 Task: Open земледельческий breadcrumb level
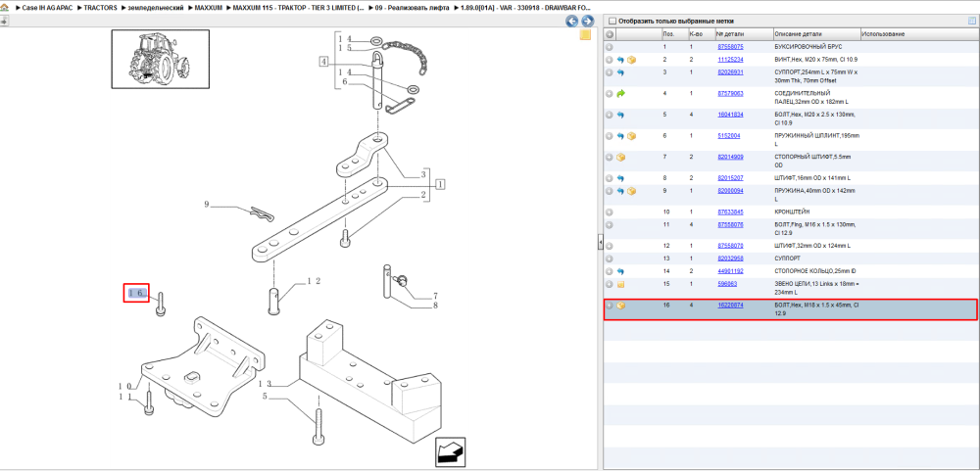pos(155,7)
